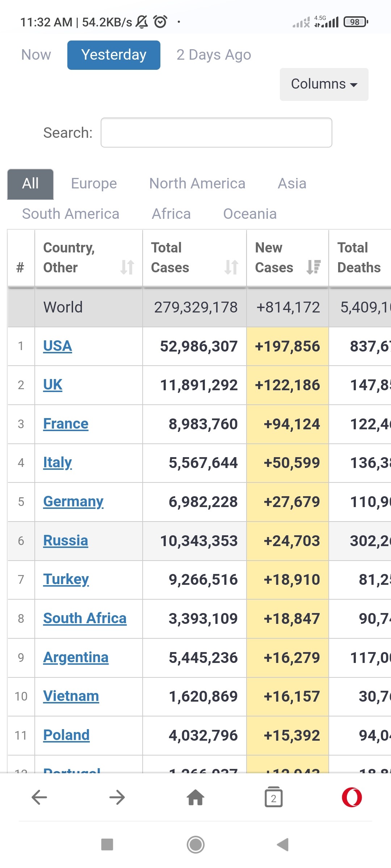Go to browser home page icon
The image size is (391, 868).
195,797
